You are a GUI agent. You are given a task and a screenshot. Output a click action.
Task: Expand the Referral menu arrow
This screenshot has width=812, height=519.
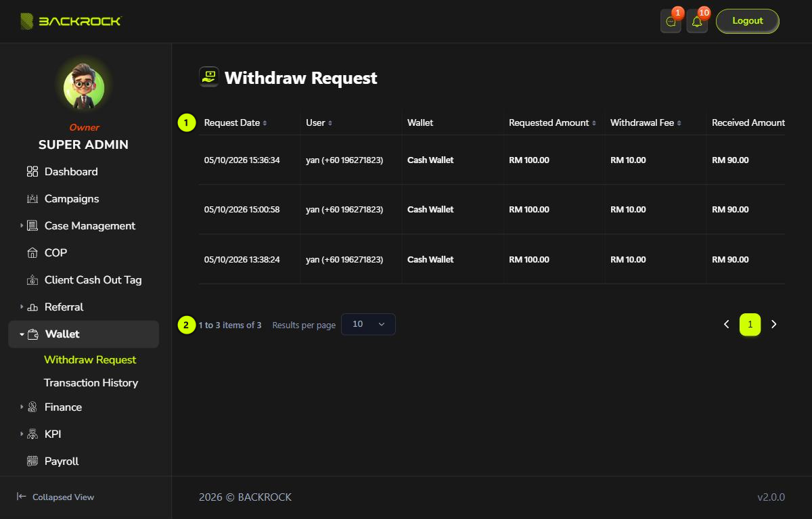tap(22, 307)
